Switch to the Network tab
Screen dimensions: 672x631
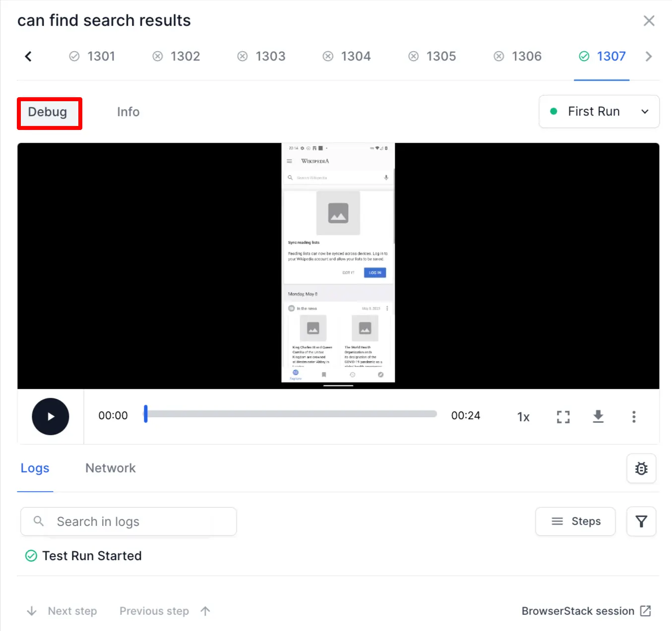110,468
